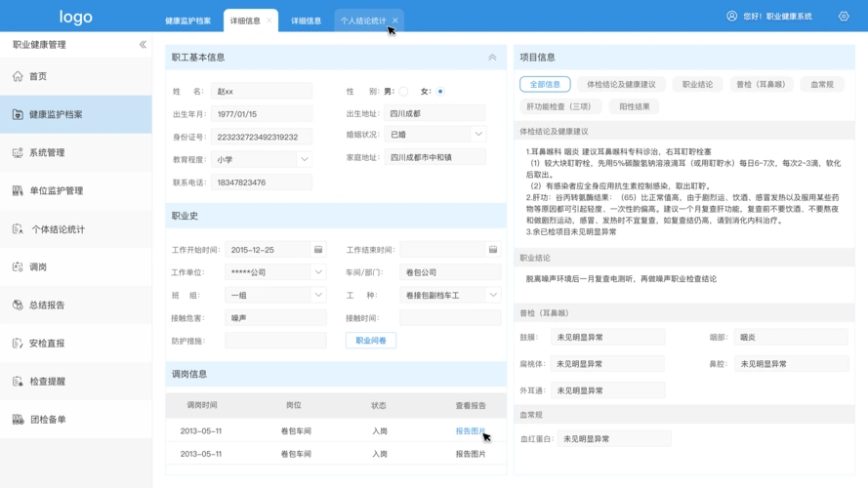
Task: Click the 血红蛋白 result field
Action: pos(614,439)
